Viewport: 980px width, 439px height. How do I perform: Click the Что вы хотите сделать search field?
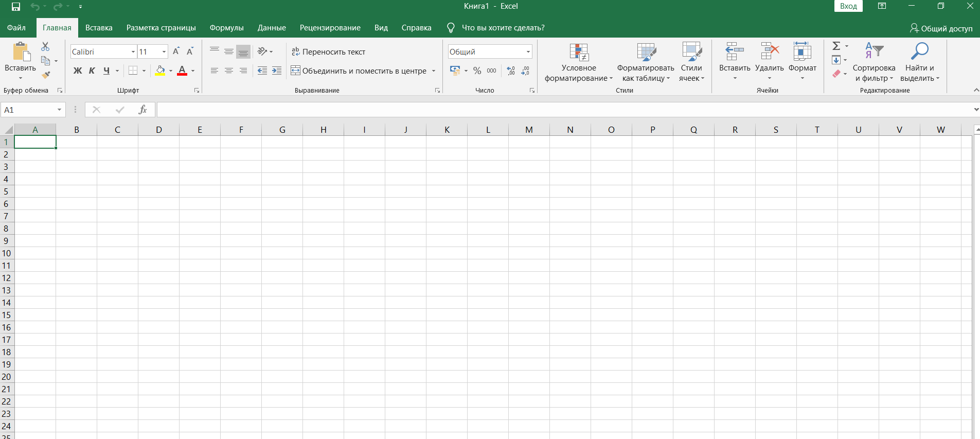tap(503, 28)
